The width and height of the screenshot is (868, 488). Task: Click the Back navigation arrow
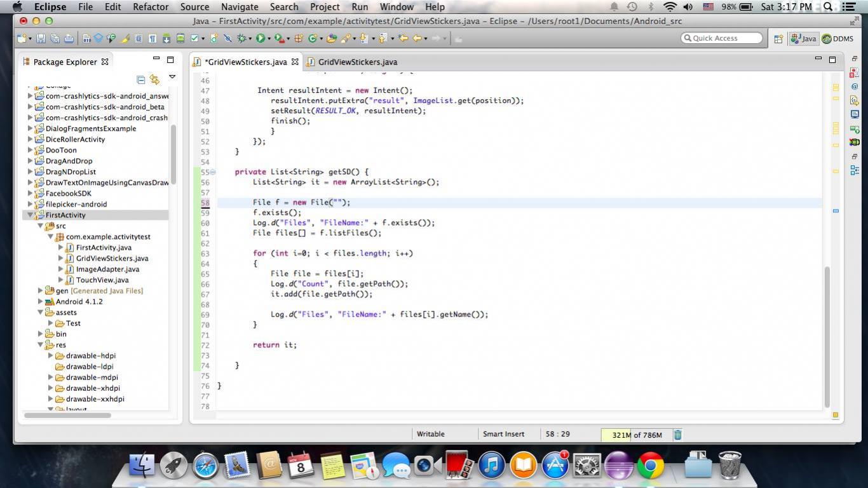417,38
